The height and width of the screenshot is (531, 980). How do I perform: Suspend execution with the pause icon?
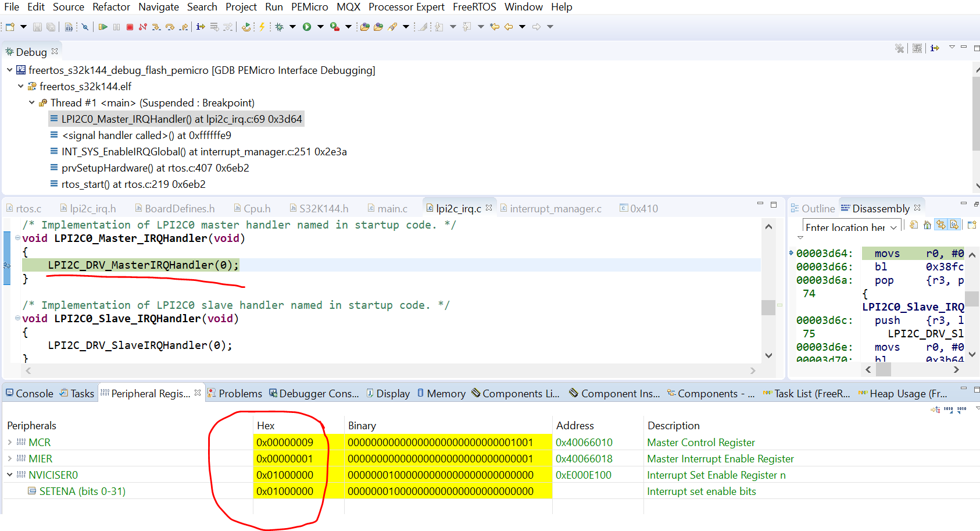(x=117, y=26)
